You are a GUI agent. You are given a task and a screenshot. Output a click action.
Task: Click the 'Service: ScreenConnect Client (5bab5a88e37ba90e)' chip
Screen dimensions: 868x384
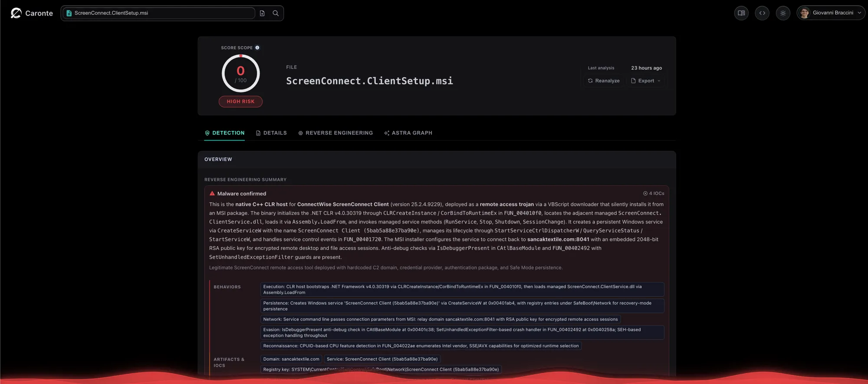pyautogui.click(x=382, y=359)
